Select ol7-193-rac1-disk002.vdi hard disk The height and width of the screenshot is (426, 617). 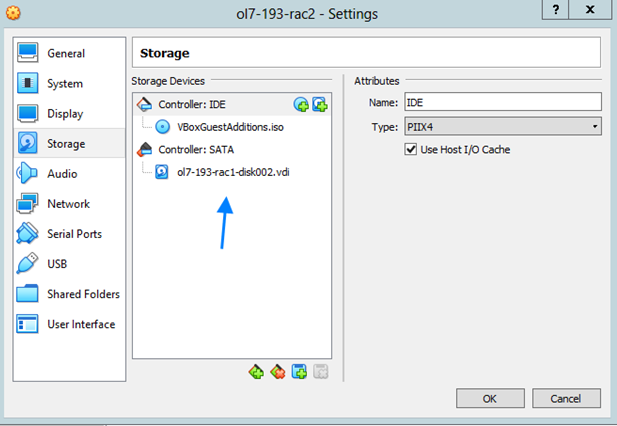click(x=233, y=172)
